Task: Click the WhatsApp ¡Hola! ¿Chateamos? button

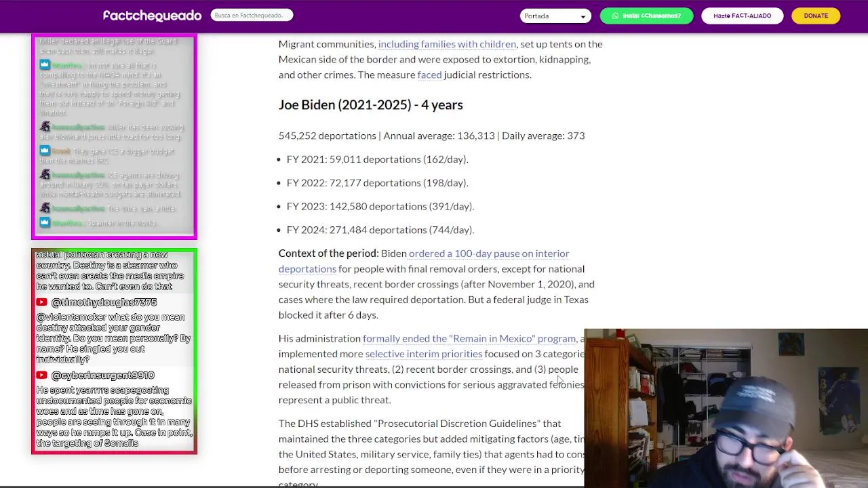Action: click(x=646, y=16)
